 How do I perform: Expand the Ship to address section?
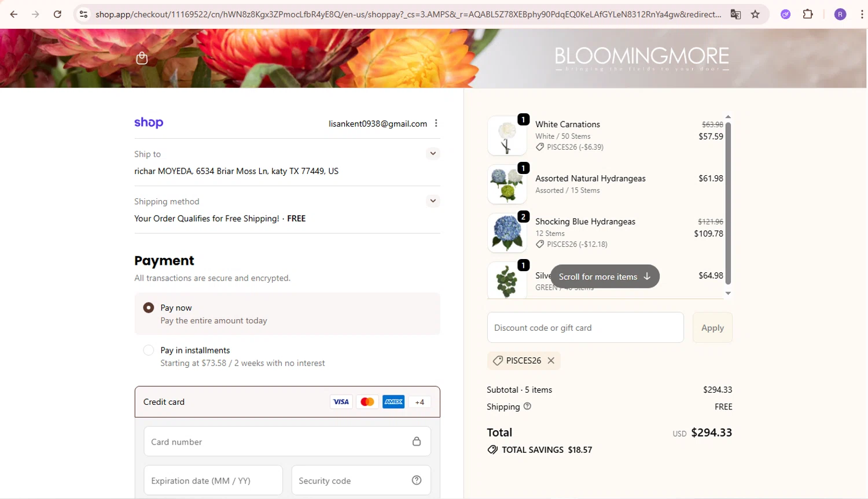(433, 153)
